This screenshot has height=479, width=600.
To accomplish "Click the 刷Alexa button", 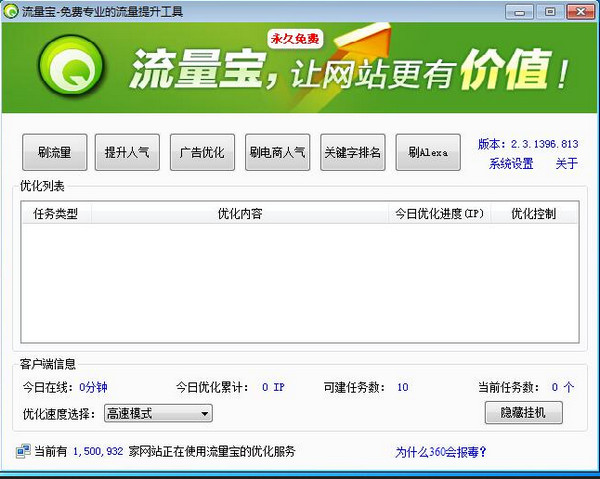I will (x=428, y=153).
